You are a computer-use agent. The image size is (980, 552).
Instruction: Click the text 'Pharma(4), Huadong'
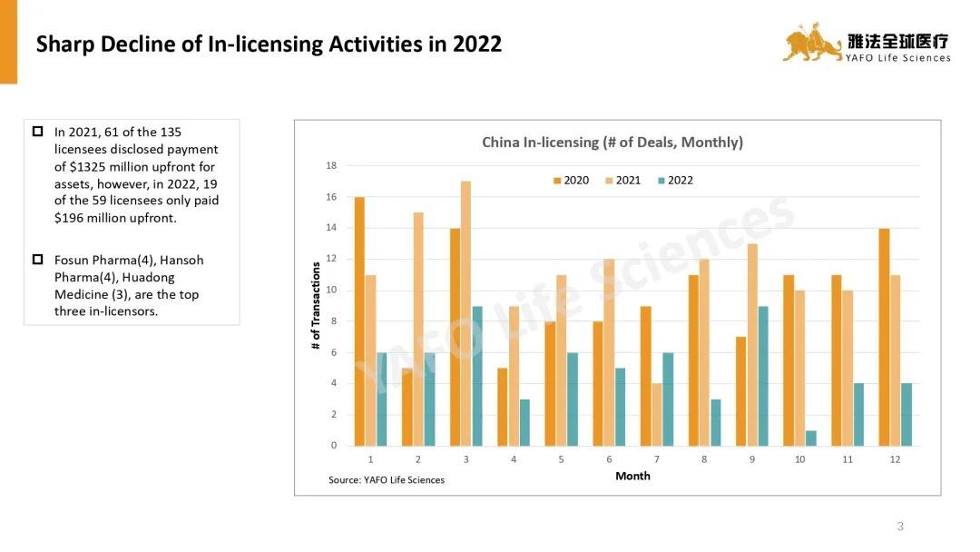pos(114,278)
